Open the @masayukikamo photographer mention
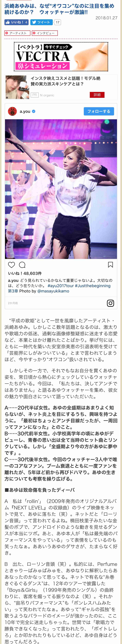The height and width of the screenshot is (644, 122). (53, 291)
